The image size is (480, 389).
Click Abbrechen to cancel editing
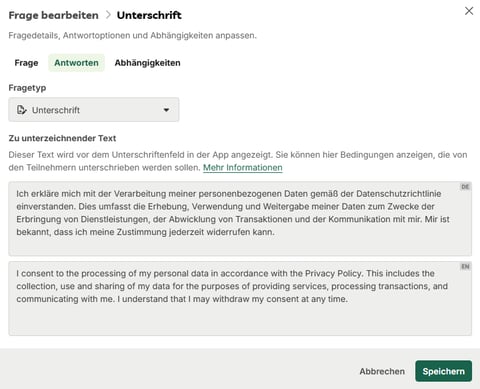pos(382,371)
